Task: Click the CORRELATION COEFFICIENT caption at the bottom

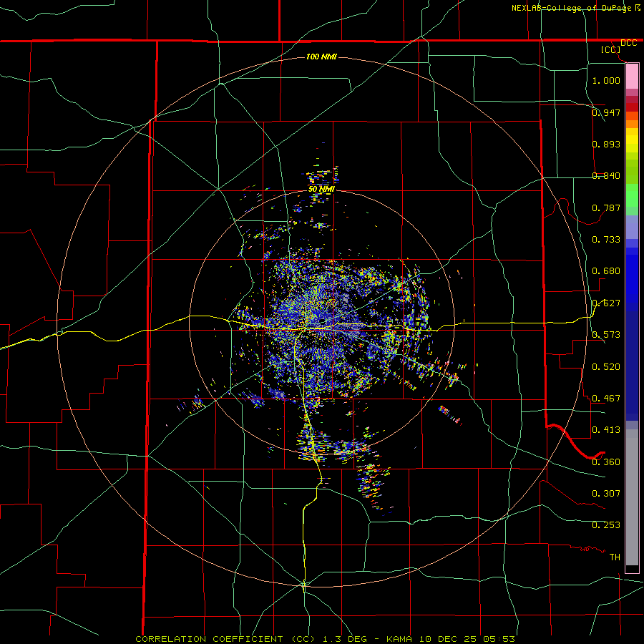Action: [x=325, y=639]
